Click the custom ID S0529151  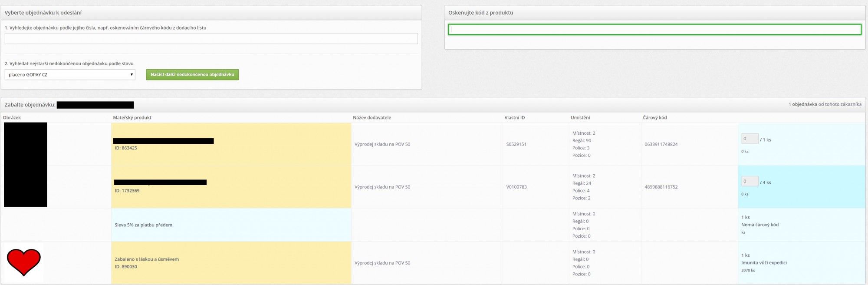(516, 144)
